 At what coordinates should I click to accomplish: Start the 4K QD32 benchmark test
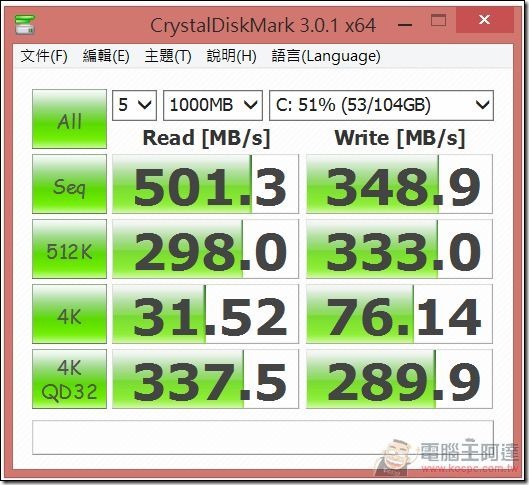click(69, 379)
